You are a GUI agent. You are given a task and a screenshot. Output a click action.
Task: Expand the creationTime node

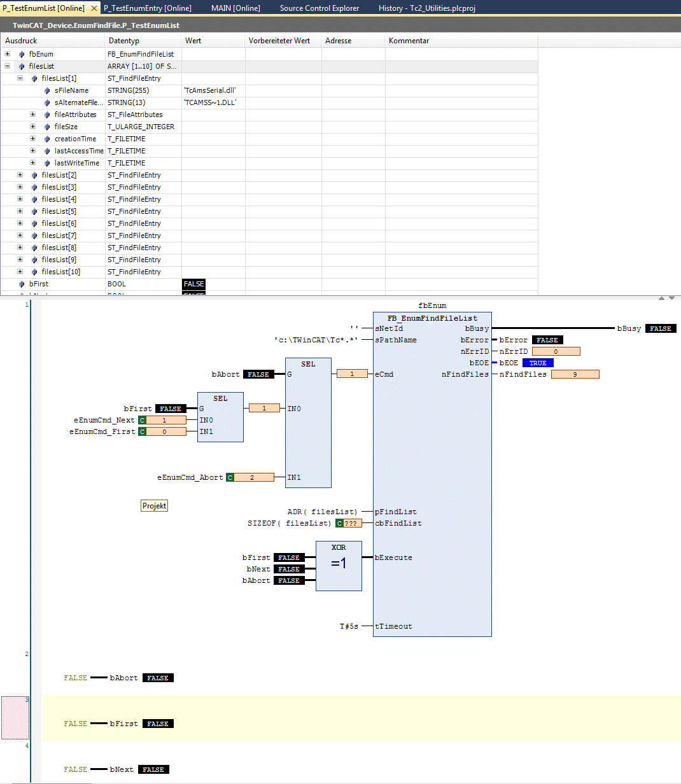pyautogui.click(x=32, y=139)
